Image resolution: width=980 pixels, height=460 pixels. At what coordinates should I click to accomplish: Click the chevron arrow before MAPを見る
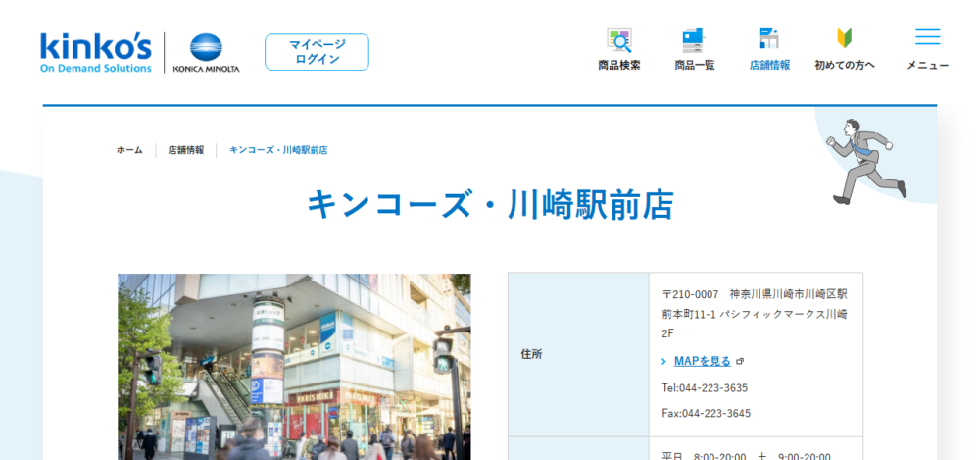(664, 362)
